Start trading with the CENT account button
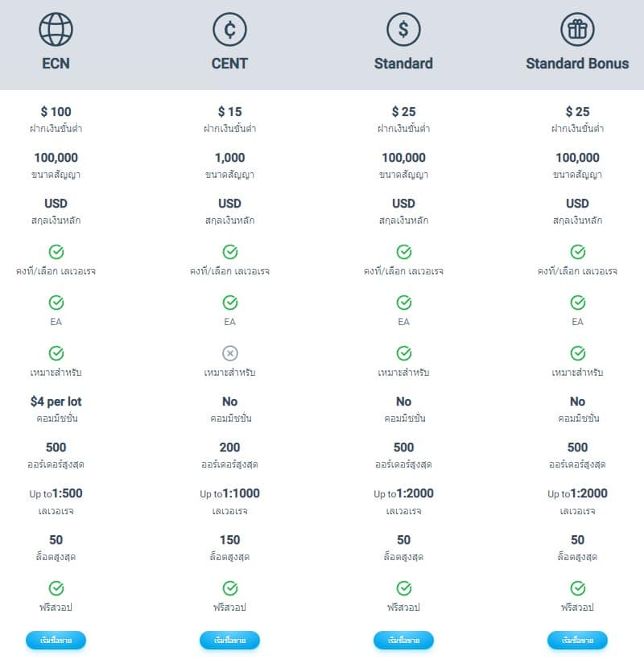The image size is (644, 668). (x=229, y=641)
